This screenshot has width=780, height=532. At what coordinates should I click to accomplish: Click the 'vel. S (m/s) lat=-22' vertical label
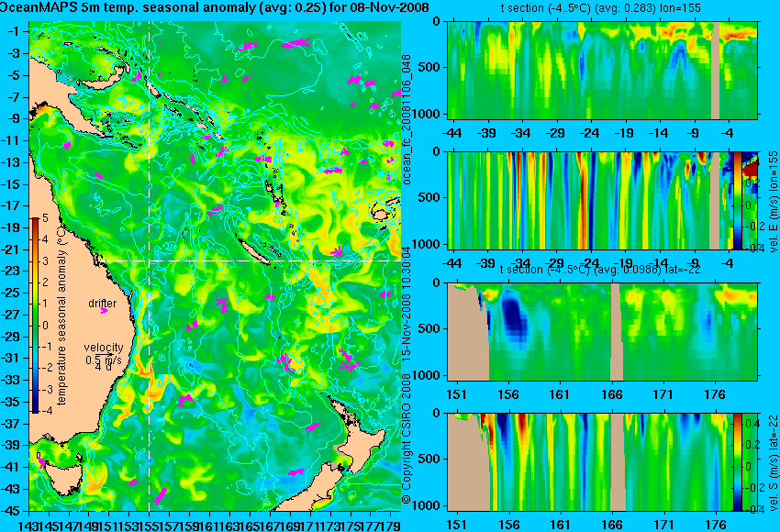click(x=773, y=463)
